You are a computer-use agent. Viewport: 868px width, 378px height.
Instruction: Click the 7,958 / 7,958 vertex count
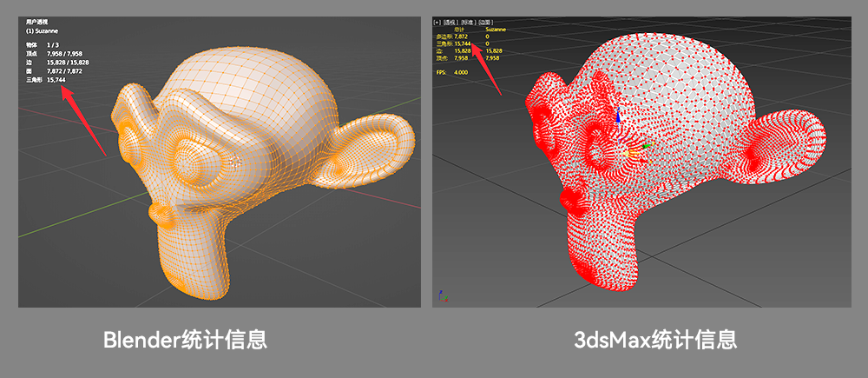coord(65,54)
